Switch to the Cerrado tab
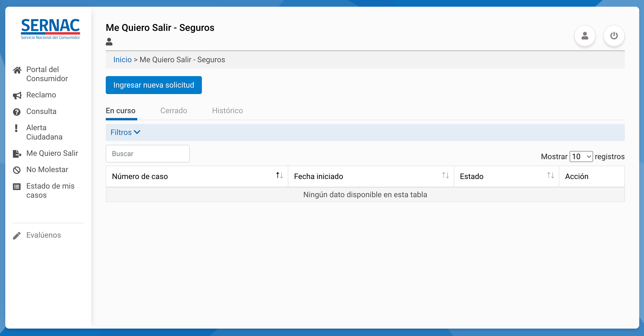This screenshot has width=644, height=336. tap(173, 111)
